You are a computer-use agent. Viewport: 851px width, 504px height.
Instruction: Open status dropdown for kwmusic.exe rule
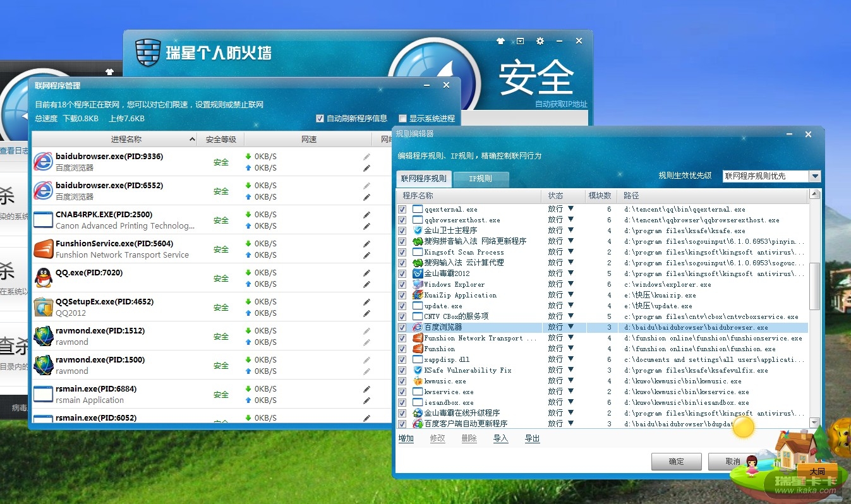coord(570,381)
